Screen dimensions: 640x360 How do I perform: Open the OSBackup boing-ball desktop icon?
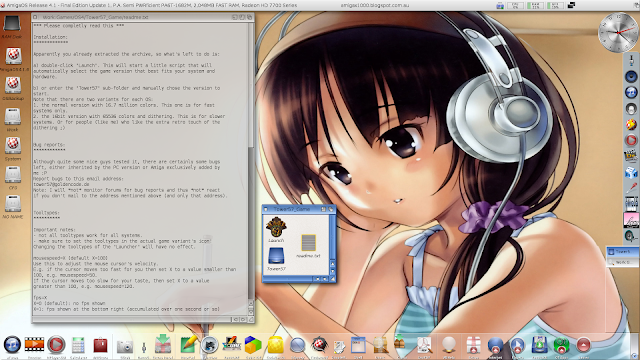pyautogui.click(x=13, y=85)
